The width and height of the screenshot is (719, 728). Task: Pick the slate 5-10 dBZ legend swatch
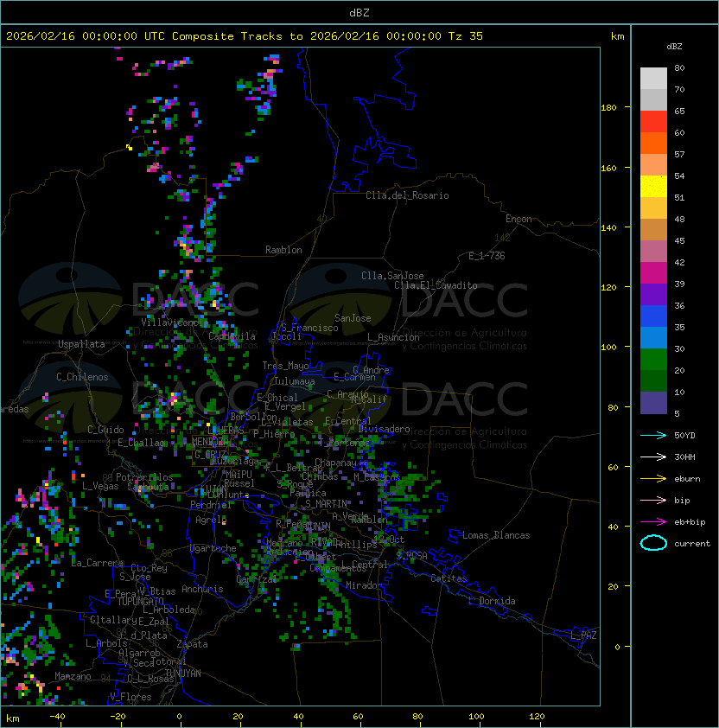(x=653, y=403)
